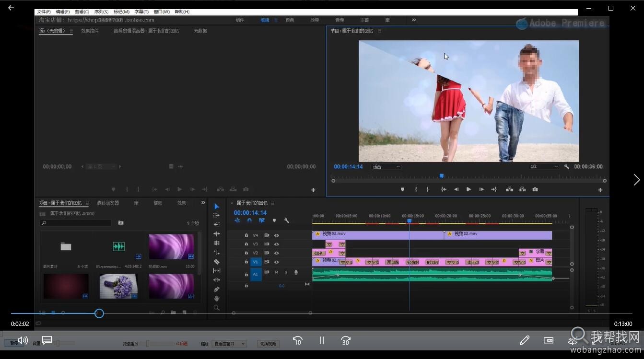Expand workspace overflow double chevron

pos(414,20)
